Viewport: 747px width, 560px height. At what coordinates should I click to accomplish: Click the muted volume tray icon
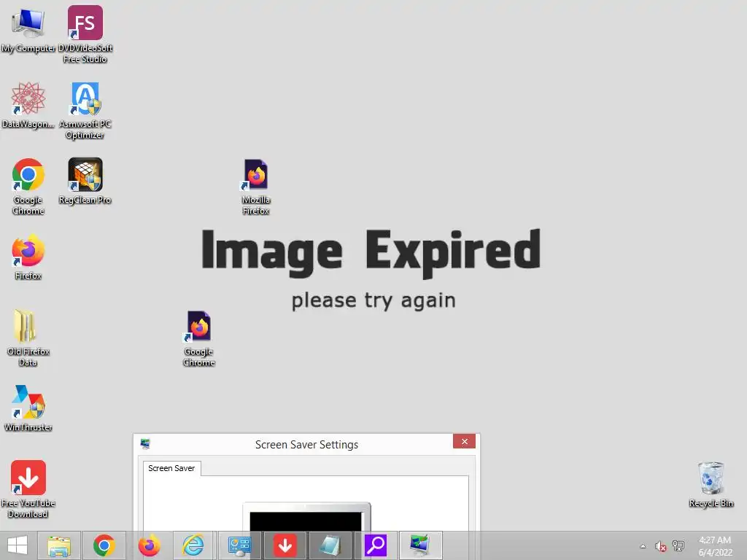[660, 546]
